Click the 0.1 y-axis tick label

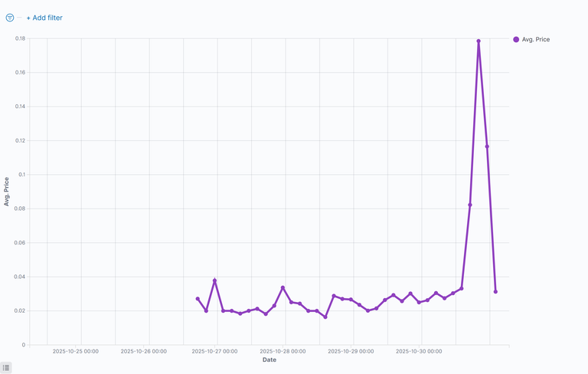coord(23,175)
